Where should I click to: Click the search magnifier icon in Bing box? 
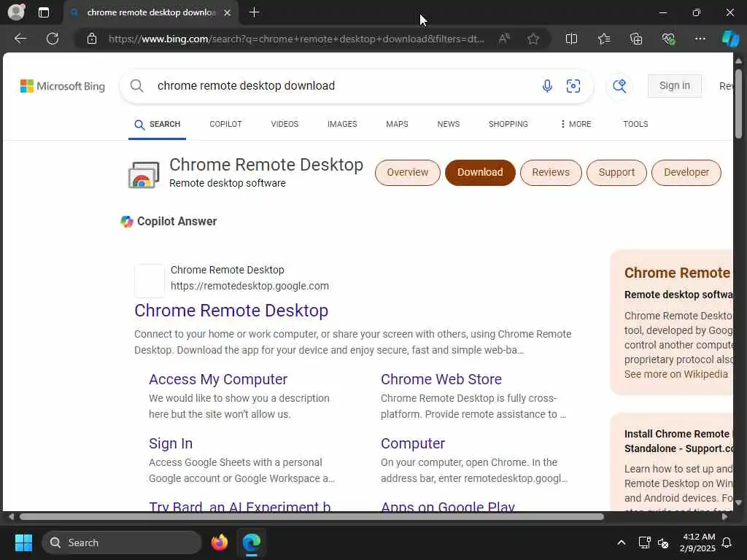point(136,86)
